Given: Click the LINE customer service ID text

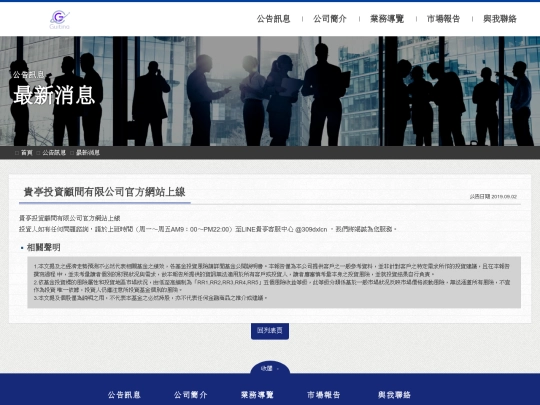Looking at the screenshot, I should click(x=311, y=229).
